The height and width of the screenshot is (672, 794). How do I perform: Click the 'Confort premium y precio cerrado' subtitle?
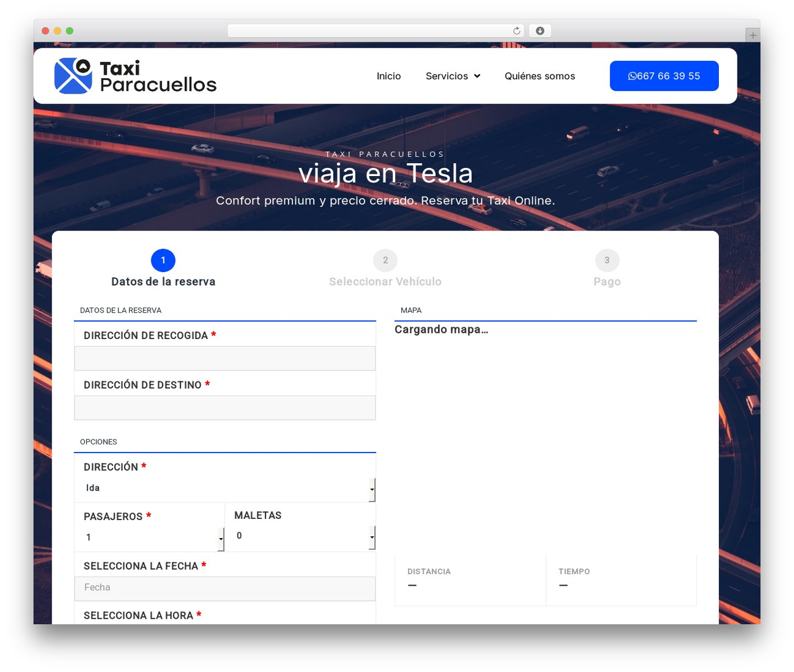[x=385, y=200]
